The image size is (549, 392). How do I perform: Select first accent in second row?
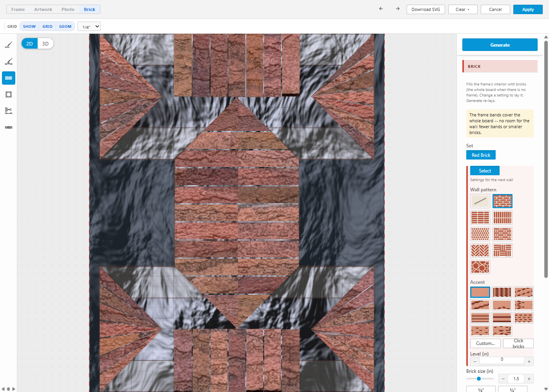480,305
